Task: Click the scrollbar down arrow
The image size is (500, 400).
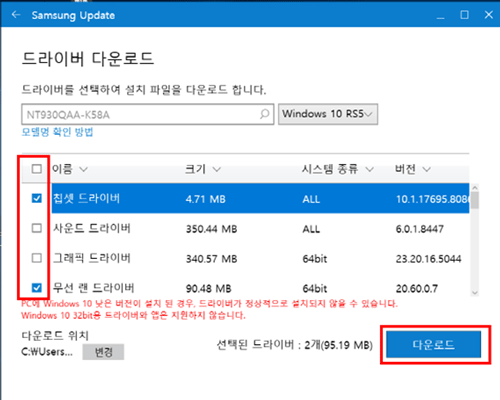Action: (475, 293)
